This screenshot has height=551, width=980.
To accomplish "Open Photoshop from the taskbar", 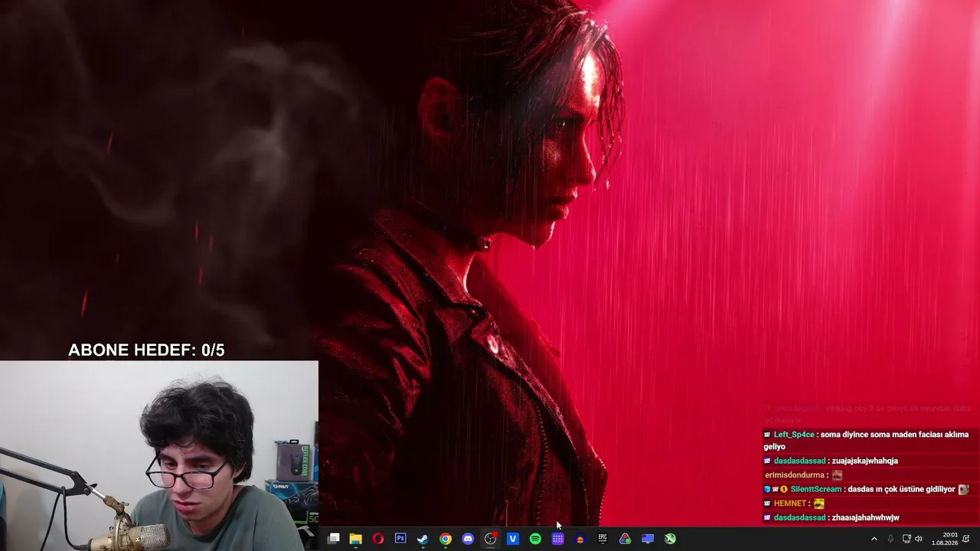I will point(400,539).
